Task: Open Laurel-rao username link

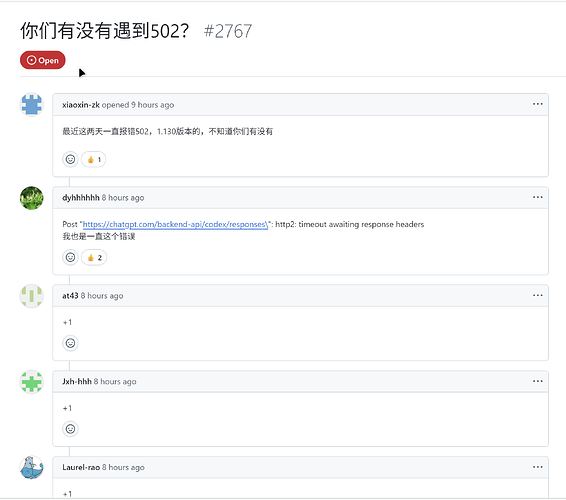Action: coord(81,467)
